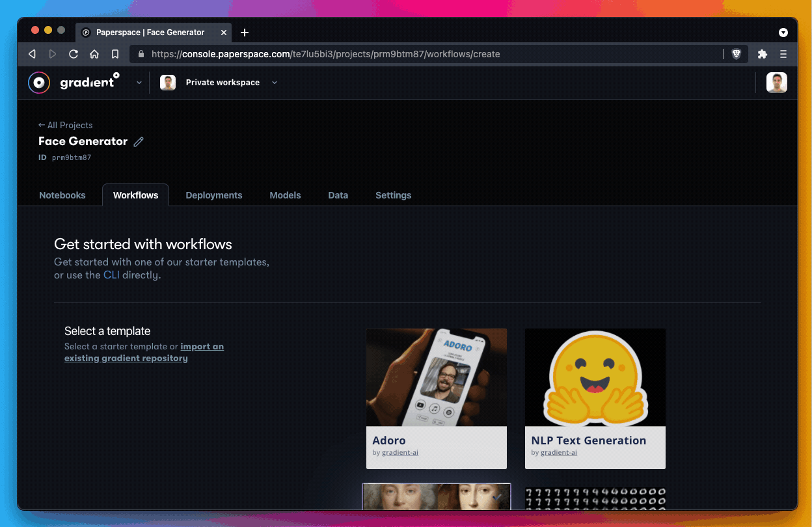Click the lock icon in address bar
The width and height of the screenshot is (812, 527).
coord(141,54)
